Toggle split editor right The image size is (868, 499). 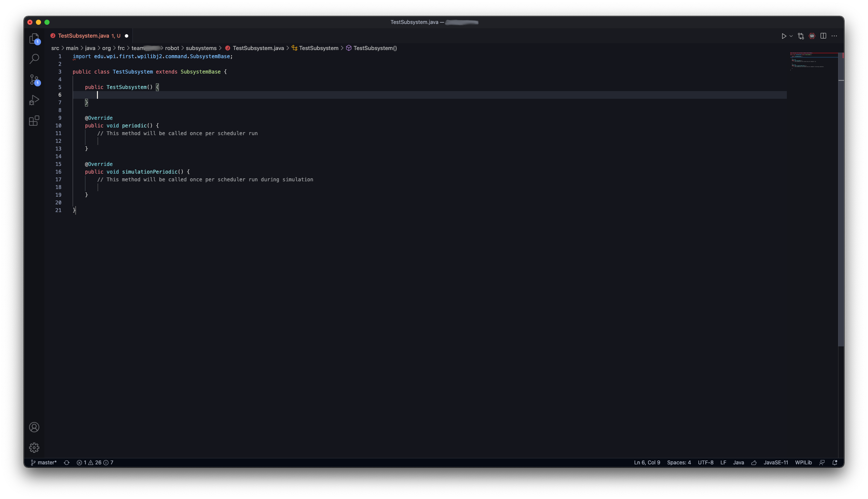(x=823, y=36)
